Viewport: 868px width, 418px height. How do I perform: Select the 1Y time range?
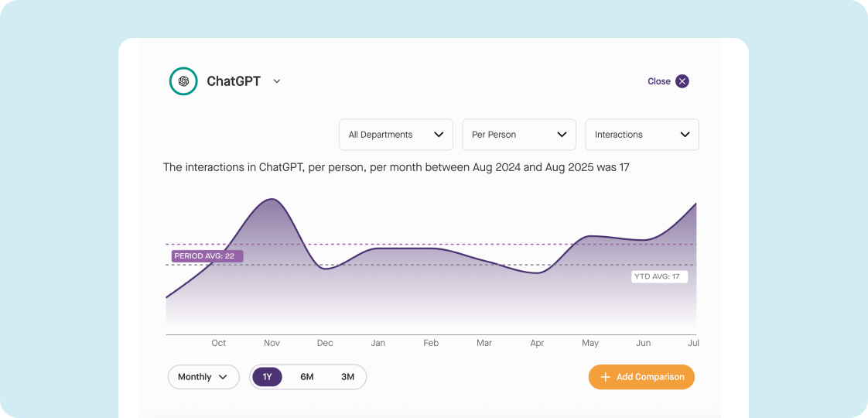(x=268, y=377)
